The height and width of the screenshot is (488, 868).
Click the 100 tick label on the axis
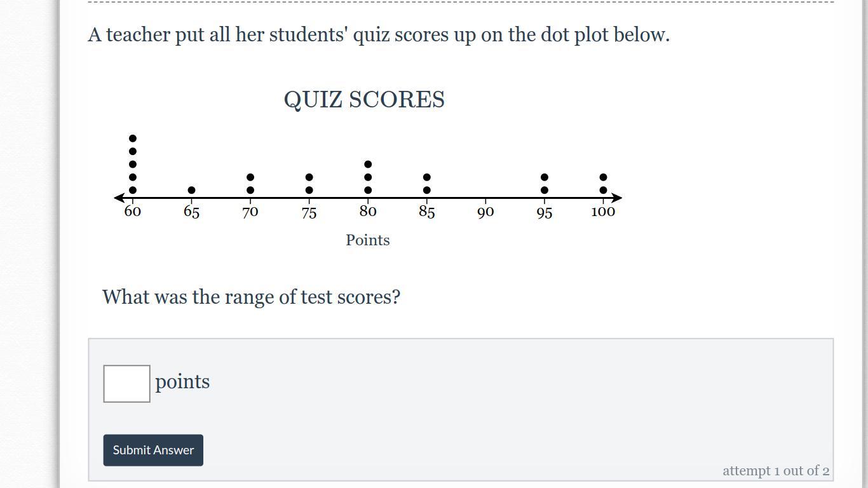[x=603, y=212]
